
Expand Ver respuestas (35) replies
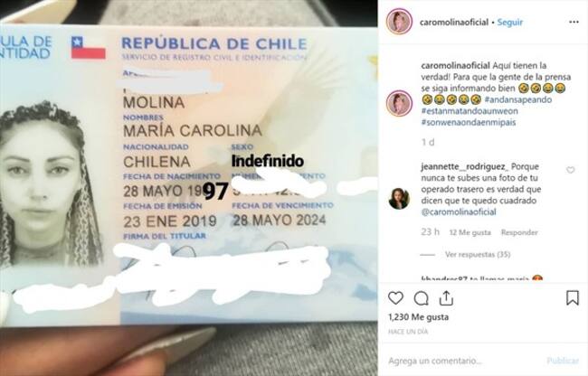click(x=478, y=254)
